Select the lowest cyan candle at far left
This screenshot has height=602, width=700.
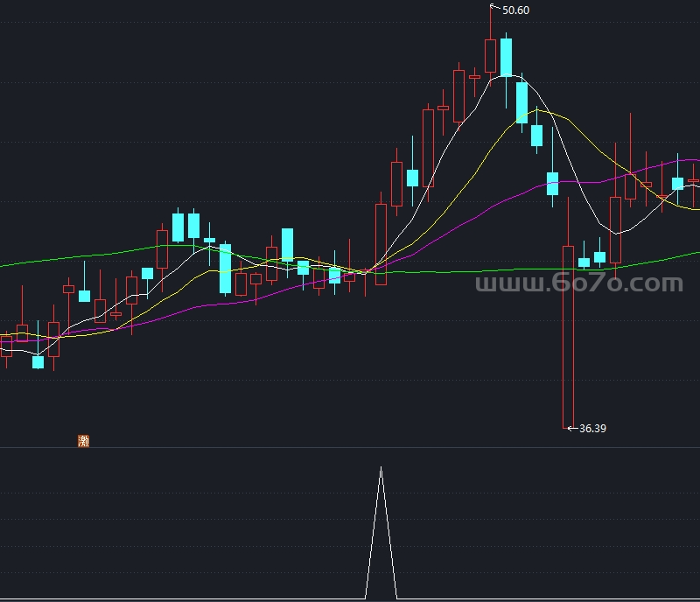pos(38,361)
